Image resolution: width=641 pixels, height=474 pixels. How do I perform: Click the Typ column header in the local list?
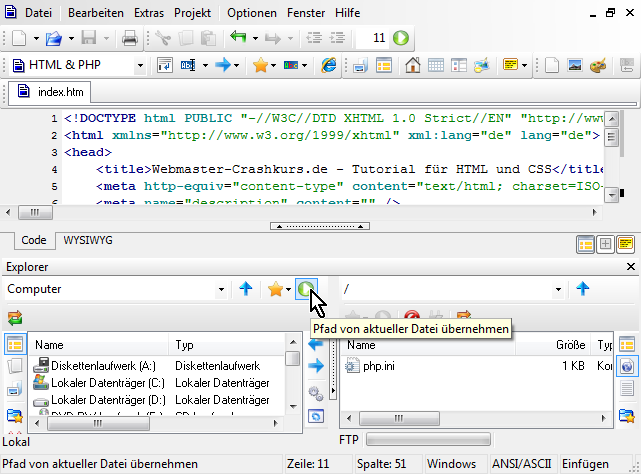(x=185, y=344)
